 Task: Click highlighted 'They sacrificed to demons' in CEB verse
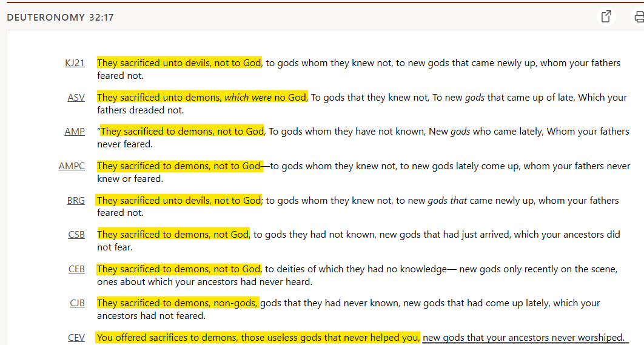[x=153, y=269]
